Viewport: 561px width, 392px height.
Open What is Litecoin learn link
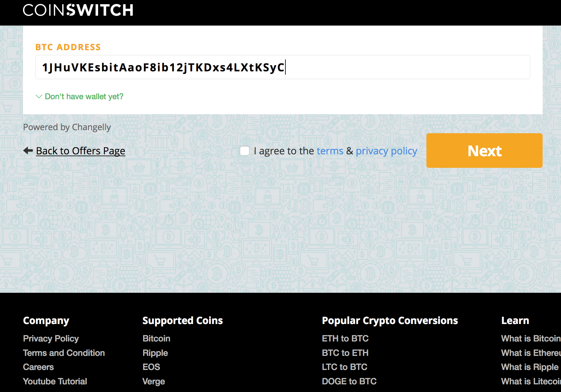point(531,381)
